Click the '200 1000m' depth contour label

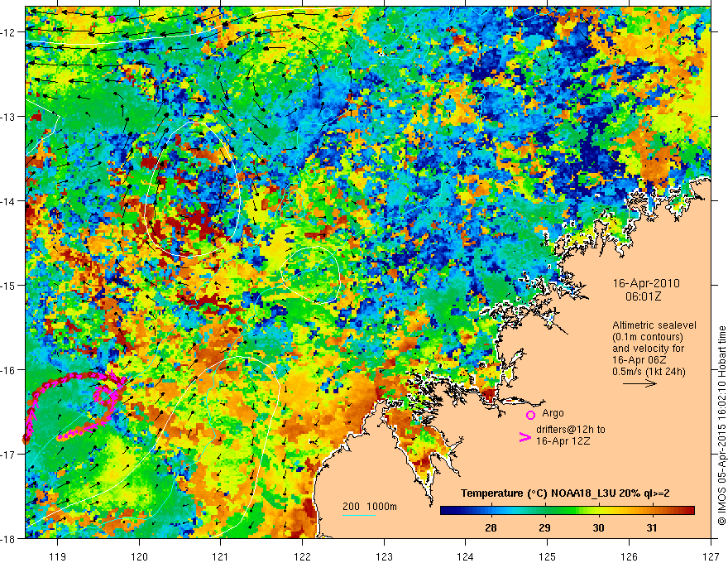click(x=370, y=507)
